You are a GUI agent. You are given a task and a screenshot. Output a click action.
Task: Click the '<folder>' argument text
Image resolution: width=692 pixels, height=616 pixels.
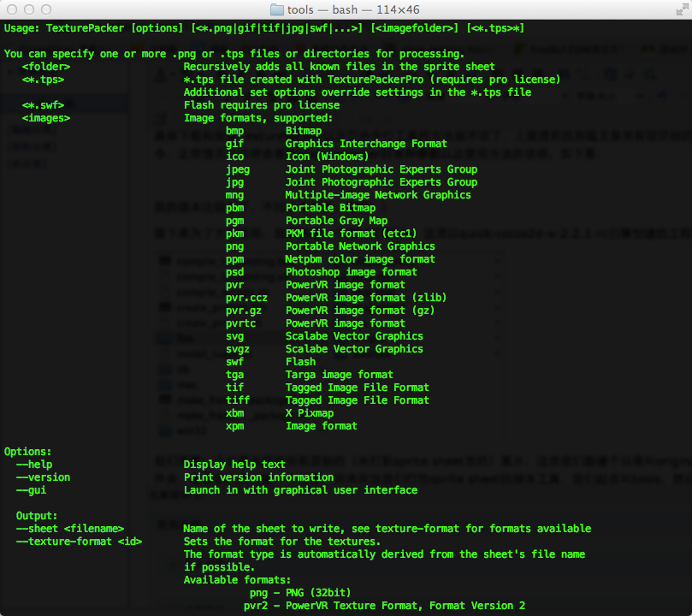pyautogui.click(x=46, y=67)
